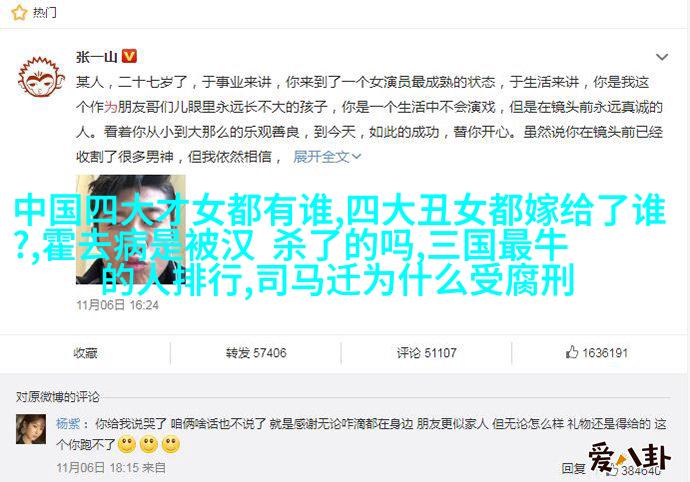690x482 pixels.
Task: Click the orange V verified badge
Action: [x=129, y=56]
